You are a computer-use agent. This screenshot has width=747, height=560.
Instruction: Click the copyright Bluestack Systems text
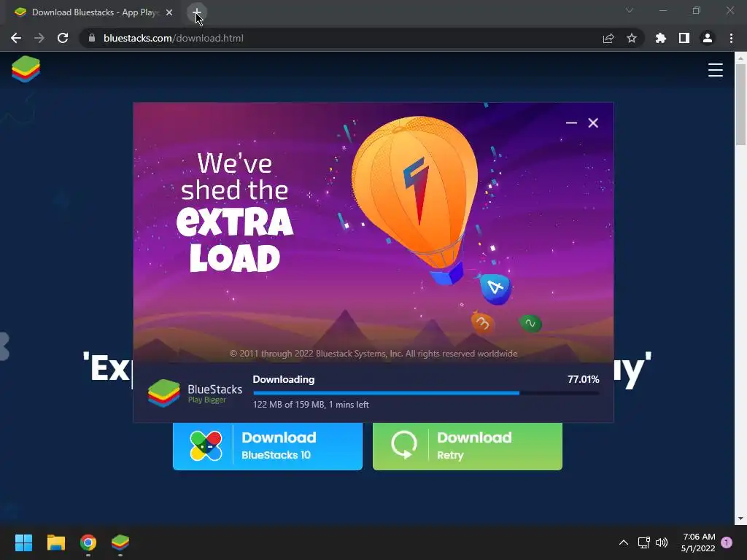pyautogui.click(x=373, y=354)
